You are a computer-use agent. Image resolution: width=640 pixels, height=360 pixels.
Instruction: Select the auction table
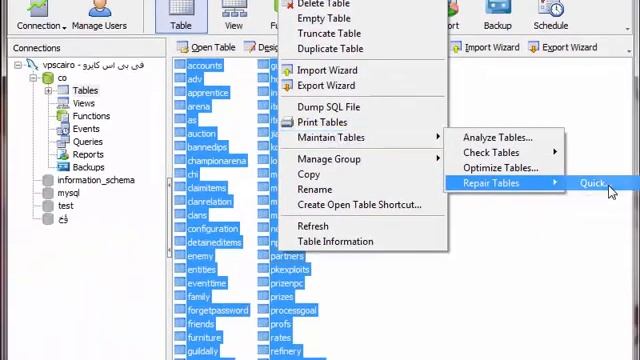[201, 133]
